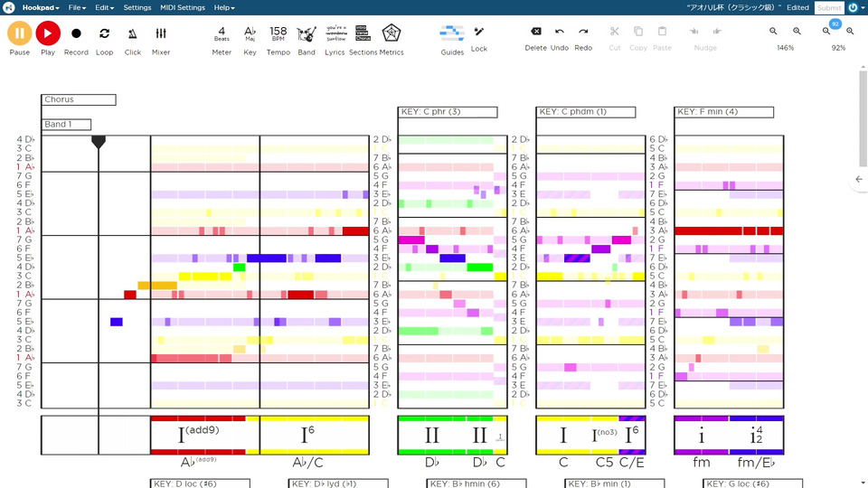Click the Copy icon
The height and width of the screenshot is (488, 868).
[638, 32]
